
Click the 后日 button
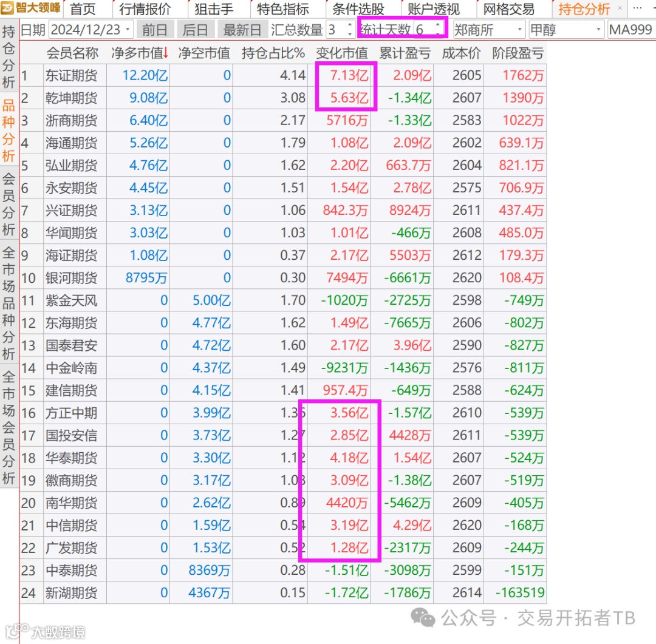click(195, 30)
